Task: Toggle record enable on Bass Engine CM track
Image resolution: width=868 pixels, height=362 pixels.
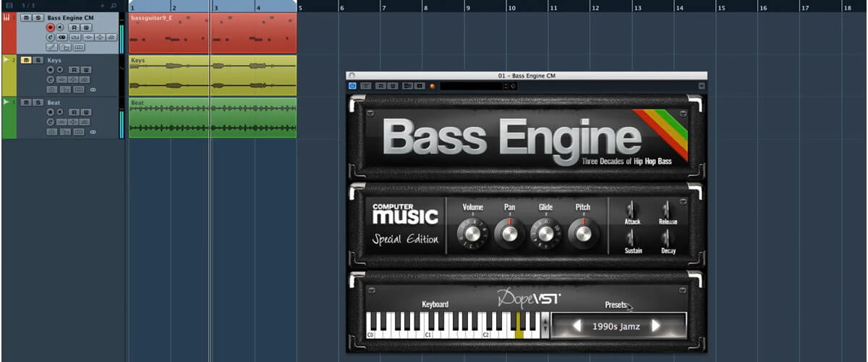Action: click(x=50, y=28)
